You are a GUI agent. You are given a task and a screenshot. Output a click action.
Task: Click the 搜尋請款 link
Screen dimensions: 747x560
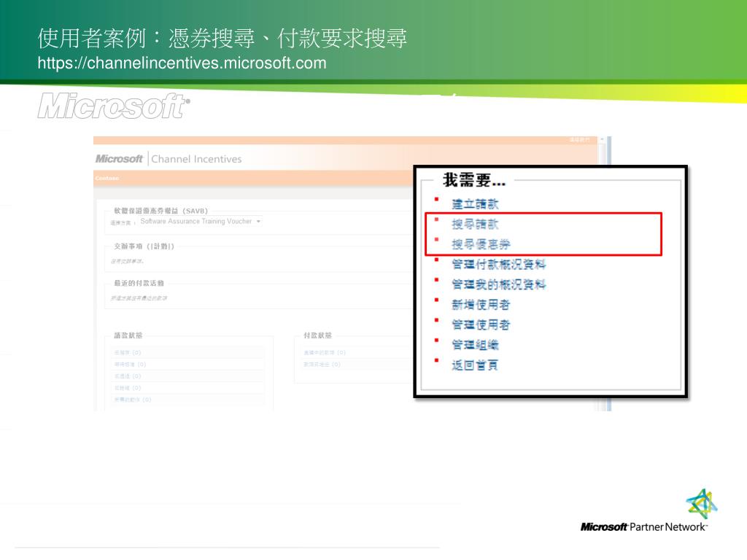(x=475, y=224)
